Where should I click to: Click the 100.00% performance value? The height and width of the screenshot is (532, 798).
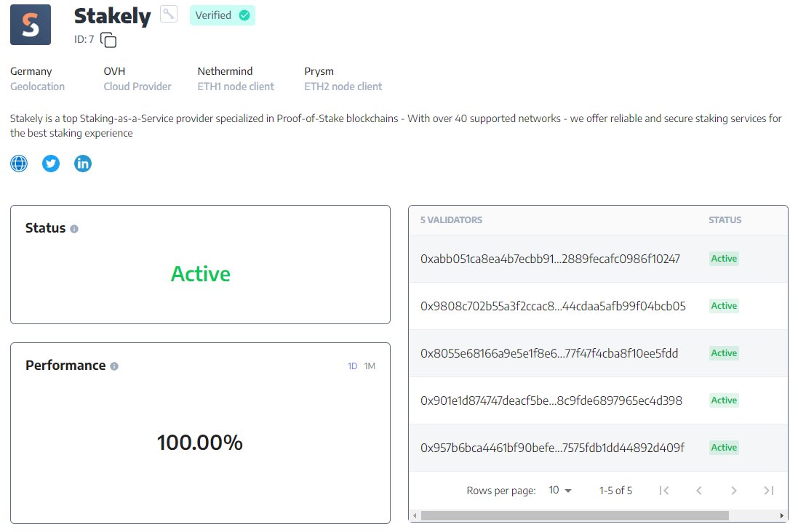[199, 443]
